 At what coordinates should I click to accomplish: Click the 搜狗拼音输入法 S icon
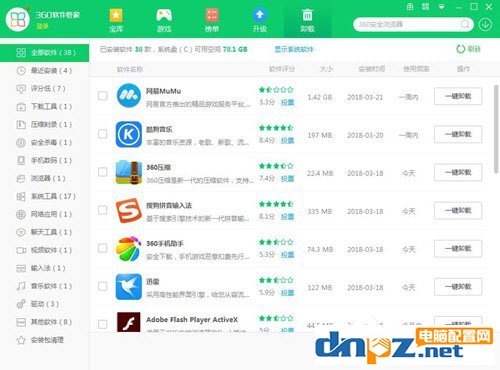[x=129, y=210]
